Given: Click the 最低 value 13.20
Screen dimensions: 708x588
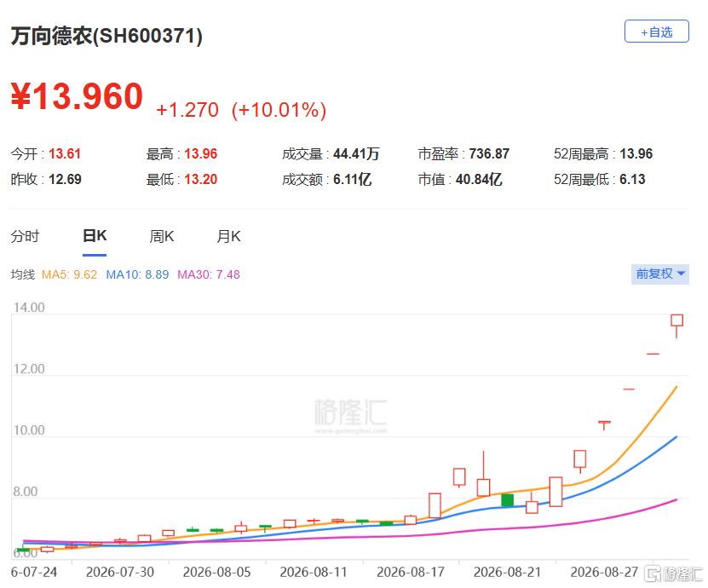Looking at the screenshot, I should click(200, 179).
